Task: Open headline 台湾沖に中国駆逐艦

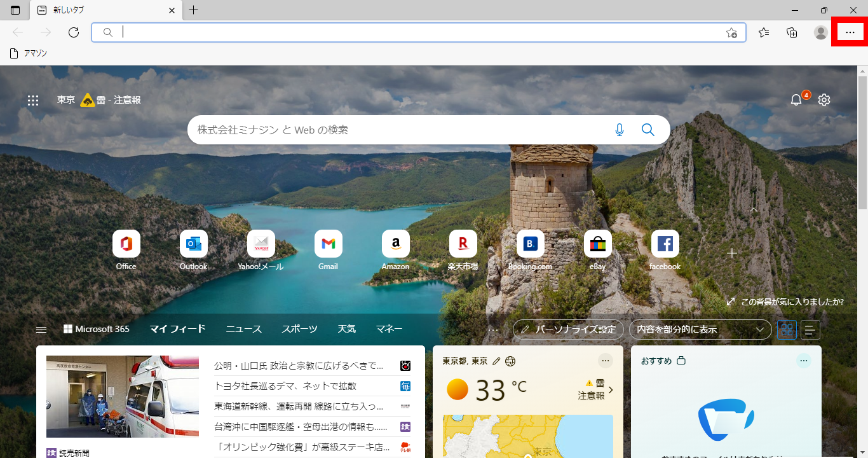Action: pos(301,426)
